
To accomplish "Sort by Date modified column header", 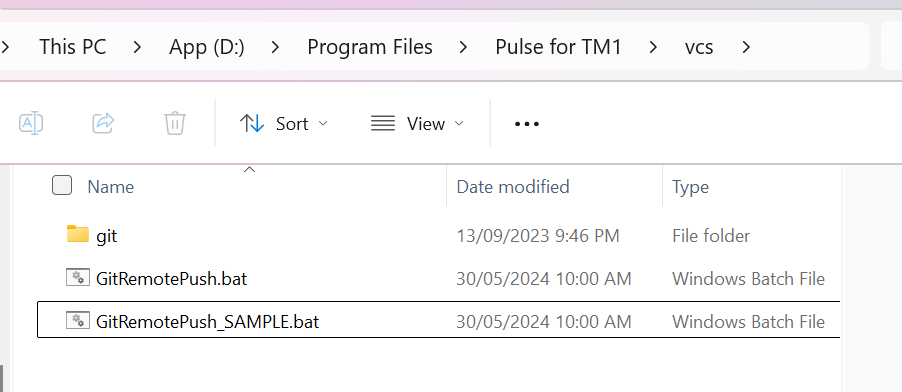I will [513, 187].
